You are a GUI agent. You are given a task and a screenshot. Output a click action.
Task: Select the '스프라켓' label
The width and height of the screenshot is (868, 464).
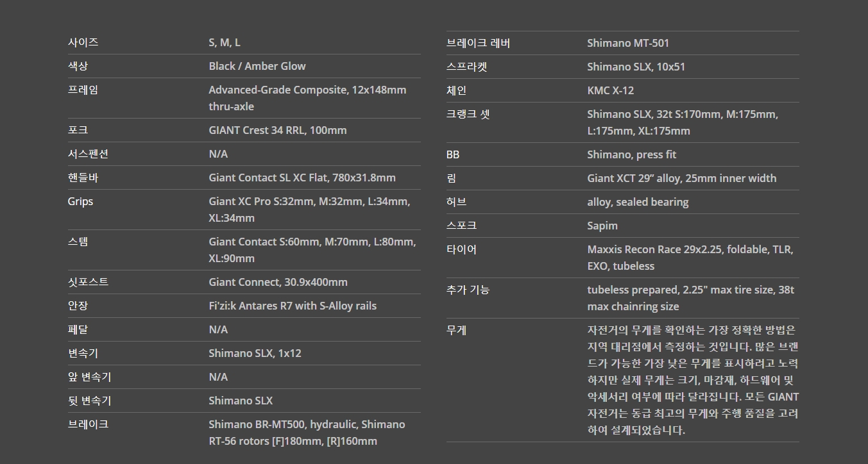[466, 67]
